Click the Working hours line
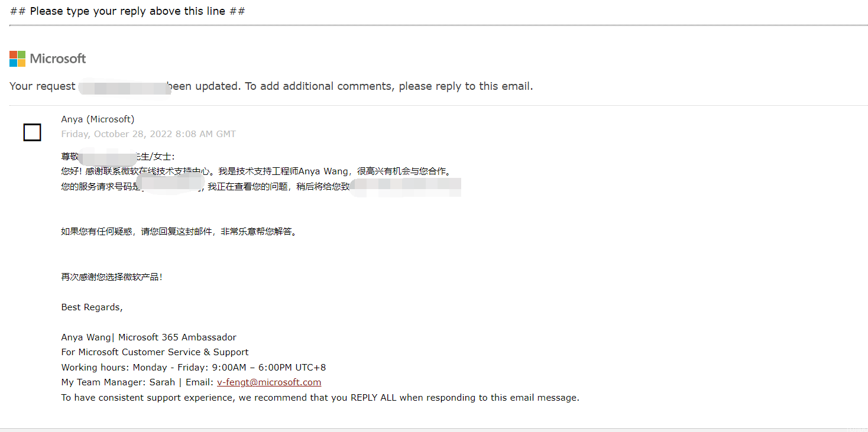The width and height of the screenshot is (868, 432). [x=193, y=368]
